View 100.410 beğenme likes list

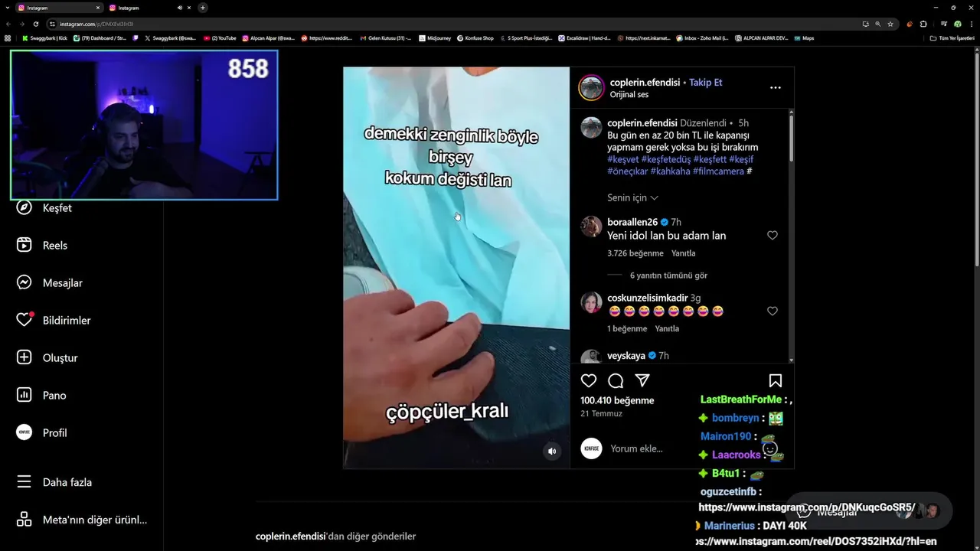click(617, 400)
